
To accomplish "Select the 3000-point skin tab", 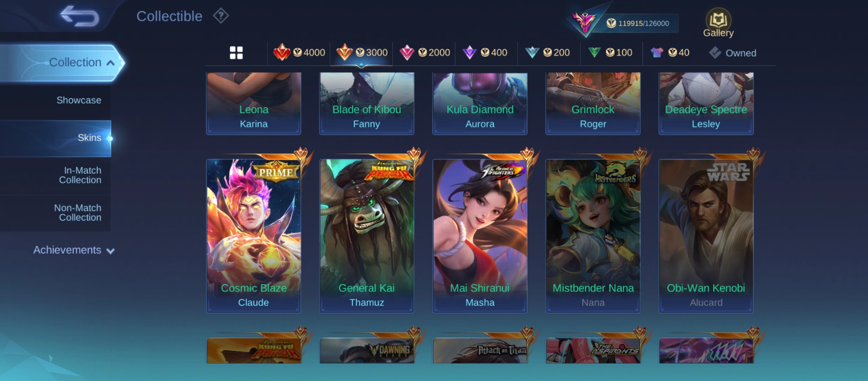I will click(x=362, y=53).
